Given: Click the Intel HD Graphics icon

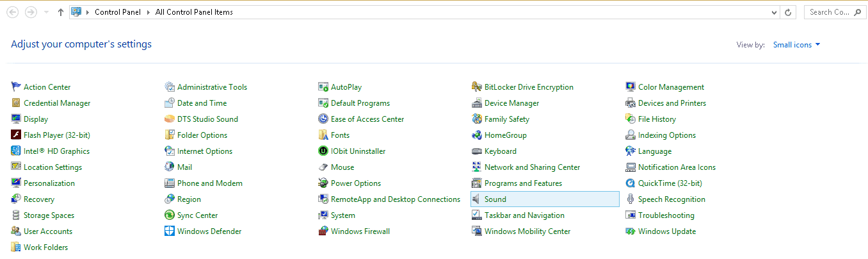Looking at the screenshot, I should 16,151.
